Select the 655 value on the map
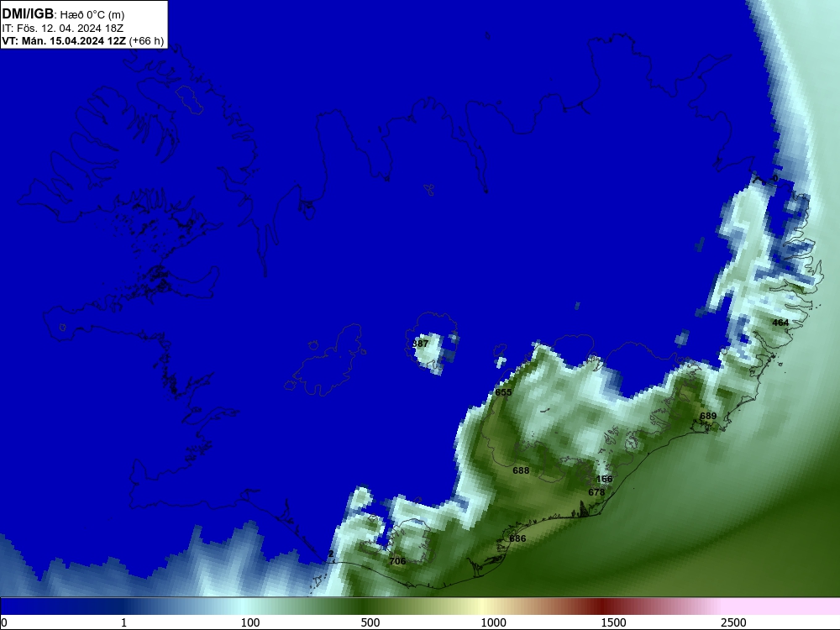Viewport: 840px width, 630px height. pyautogui.click(x=503, y=392)
